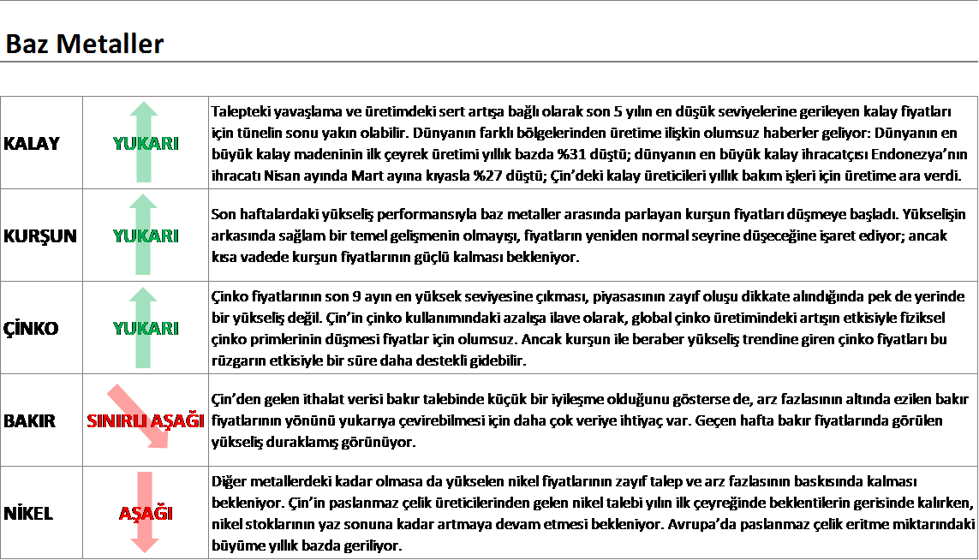
Task: Click the 'Baz Metaller' heading
Action: click(84, 45)
